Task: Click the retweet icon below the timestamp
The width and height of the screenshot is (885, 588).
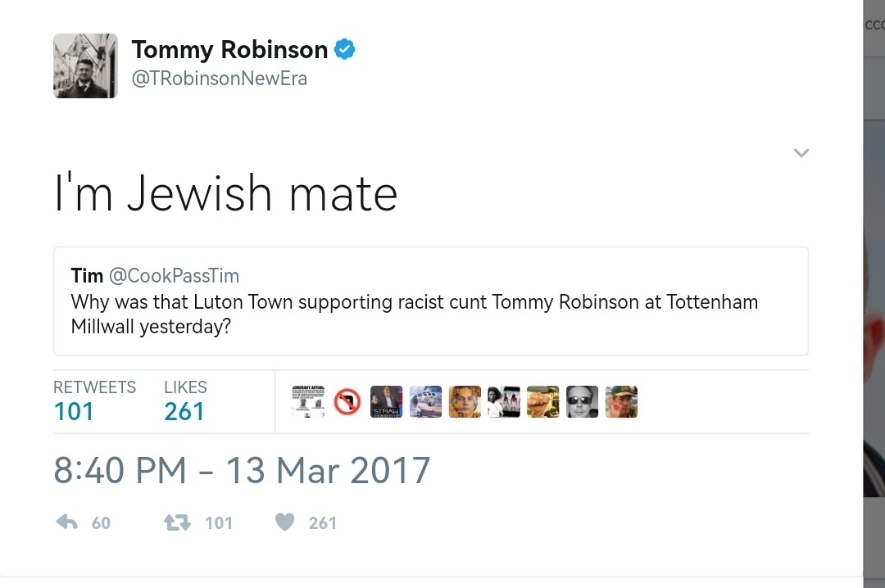Action: coord(177,522)
